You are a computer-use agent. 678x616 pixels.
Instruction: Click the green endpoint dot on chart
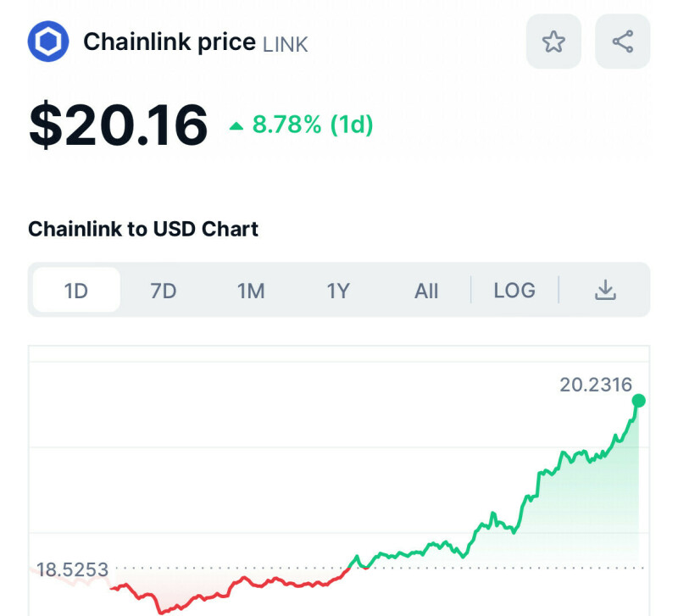click(x=639, y=401)
